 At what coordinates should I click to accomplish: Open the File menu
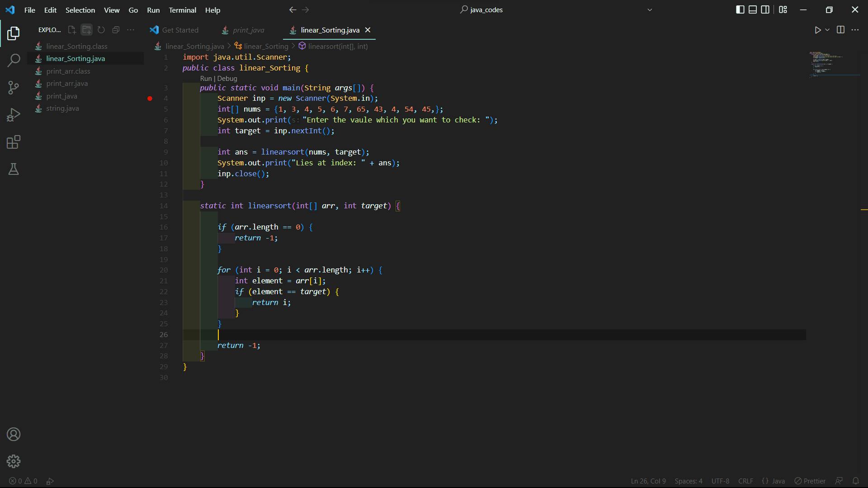(x=30, y=10)
